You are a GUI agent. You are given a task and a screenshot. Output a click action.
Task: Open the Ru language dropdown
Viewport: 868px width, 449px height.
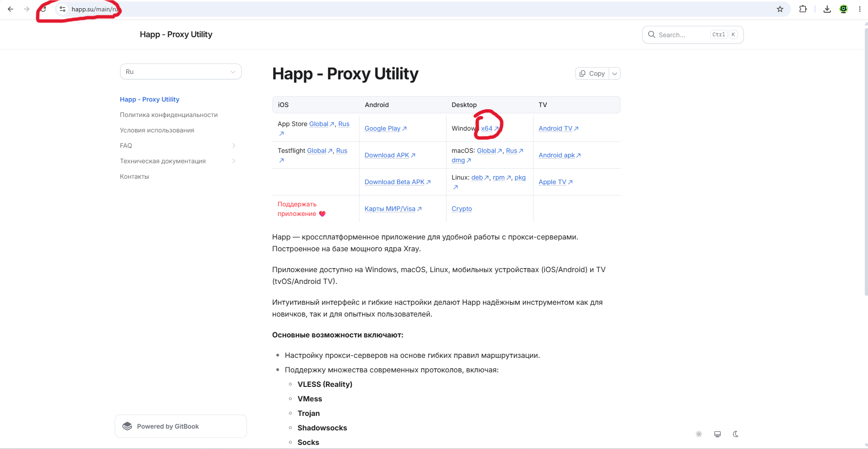[x=181, y=72]
